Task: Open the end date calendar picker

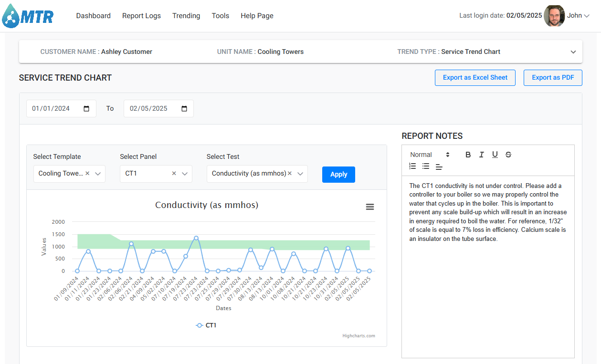Action: click(184, 108)
